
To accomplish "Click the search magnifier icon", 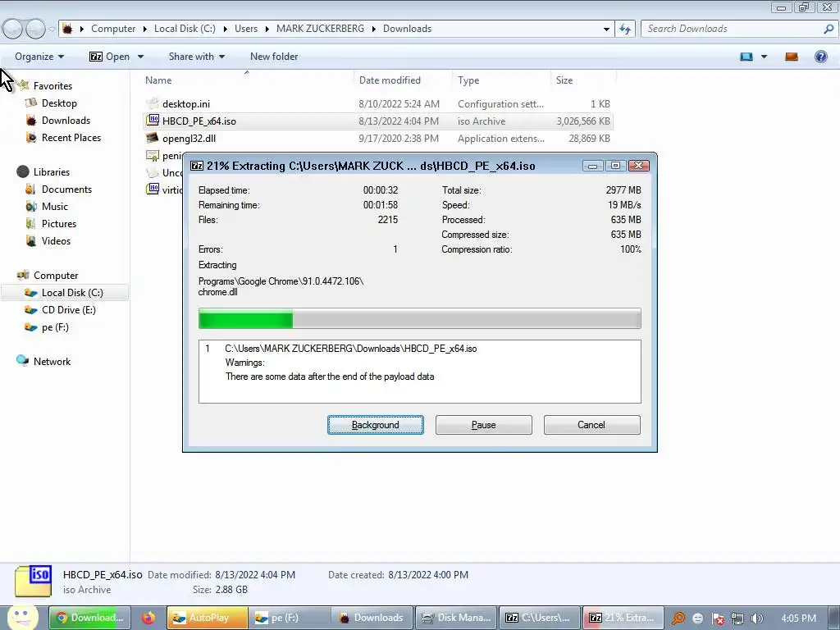I will [829, 29].
